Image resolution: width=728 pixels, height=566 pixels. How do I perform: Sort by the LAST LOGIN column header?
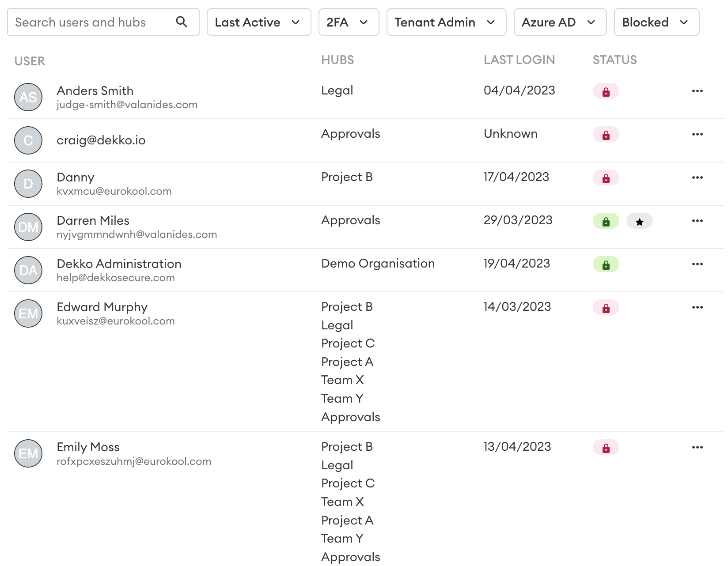[x=519, y=60]
